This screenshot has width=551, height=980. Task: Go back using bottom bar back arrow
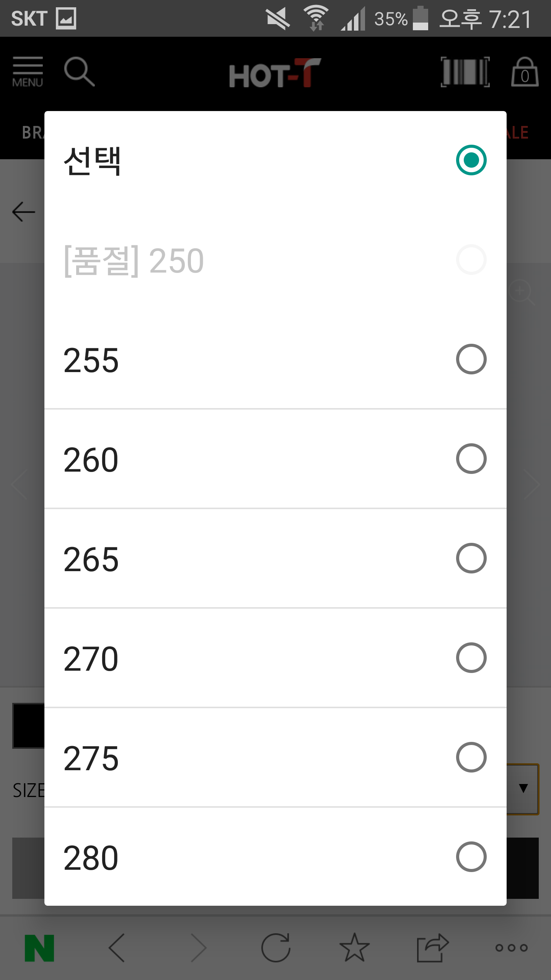(117, 948)
